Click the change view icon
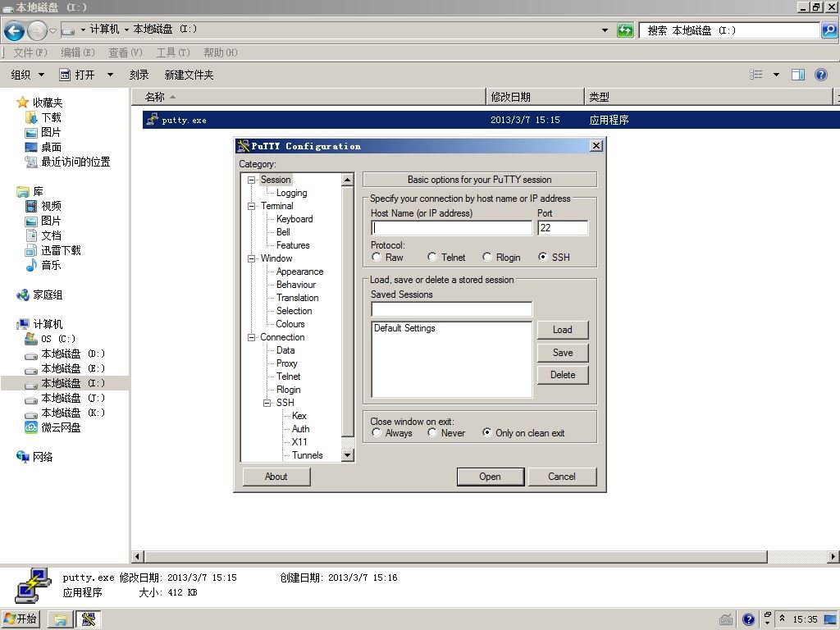 pyautogui.click(x=756, y=75)
